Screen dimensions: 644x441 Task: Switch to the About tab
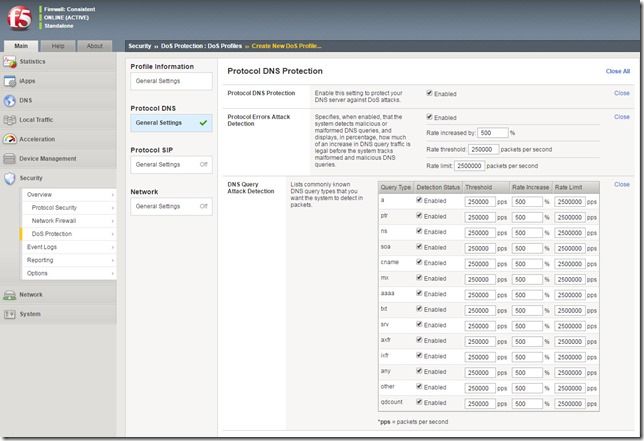click(x=94, y=46)
